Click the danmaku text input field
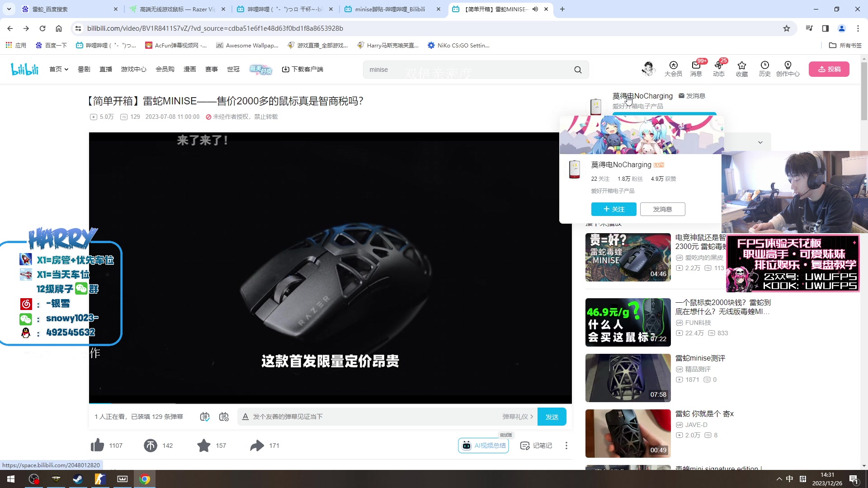The width and height of the screenshot is (868, 488). [x=375, y=417]
